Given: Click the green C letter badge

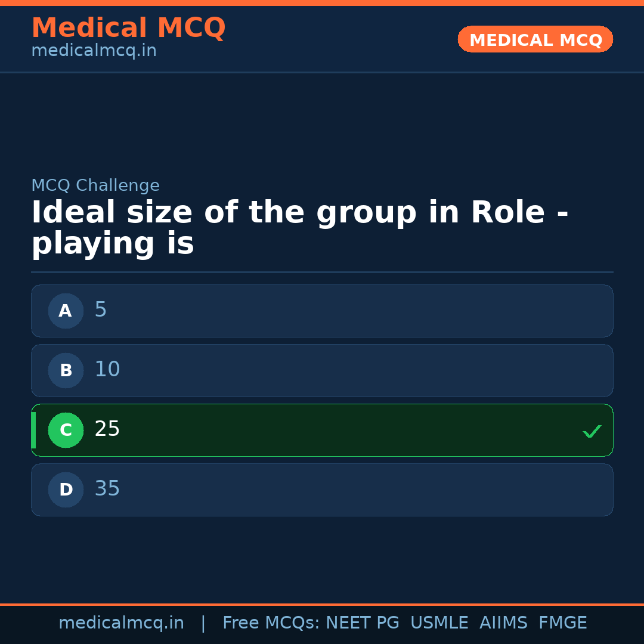Looking at the screenshot, I should (x=66, y=430).
